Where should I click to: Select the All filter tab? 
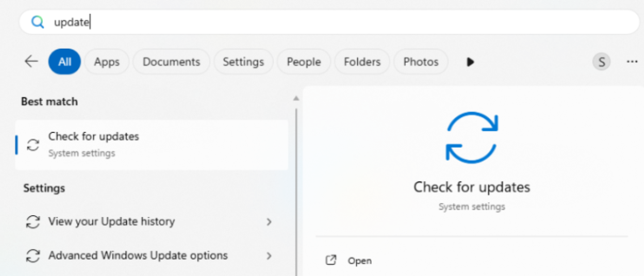tap(64, 62)
